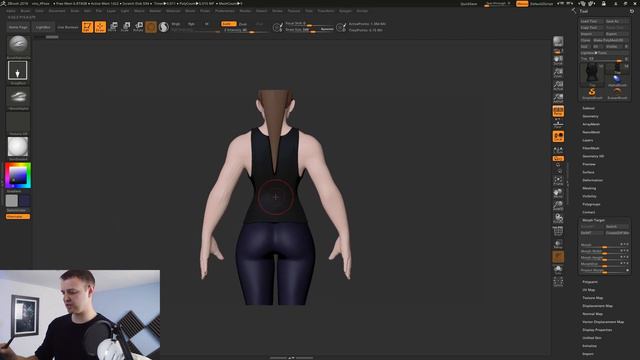Click the gray main color swatch
Image resolution: width=640 pixels, height=360 pixels.
(x=12, y=200)
